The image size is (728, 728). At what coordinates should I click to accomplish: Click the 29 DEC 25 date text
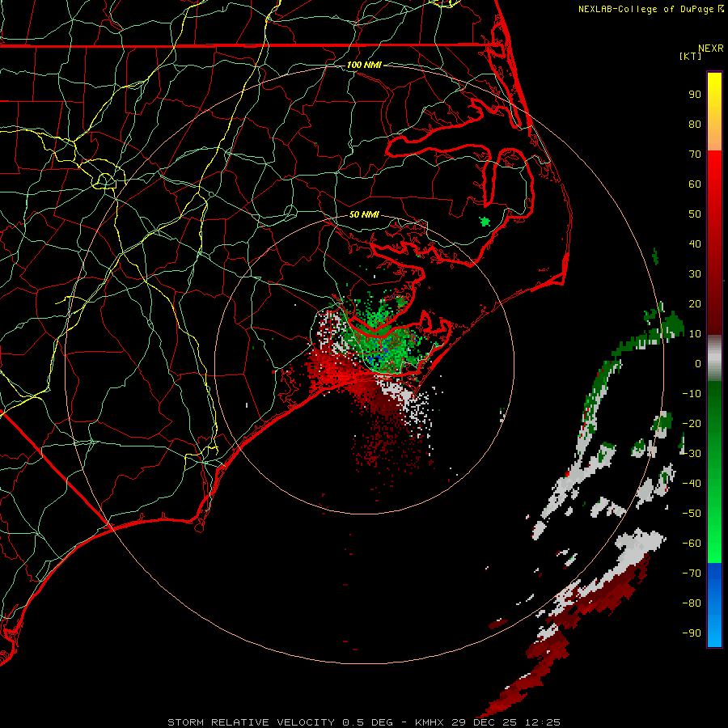(484, 722)
